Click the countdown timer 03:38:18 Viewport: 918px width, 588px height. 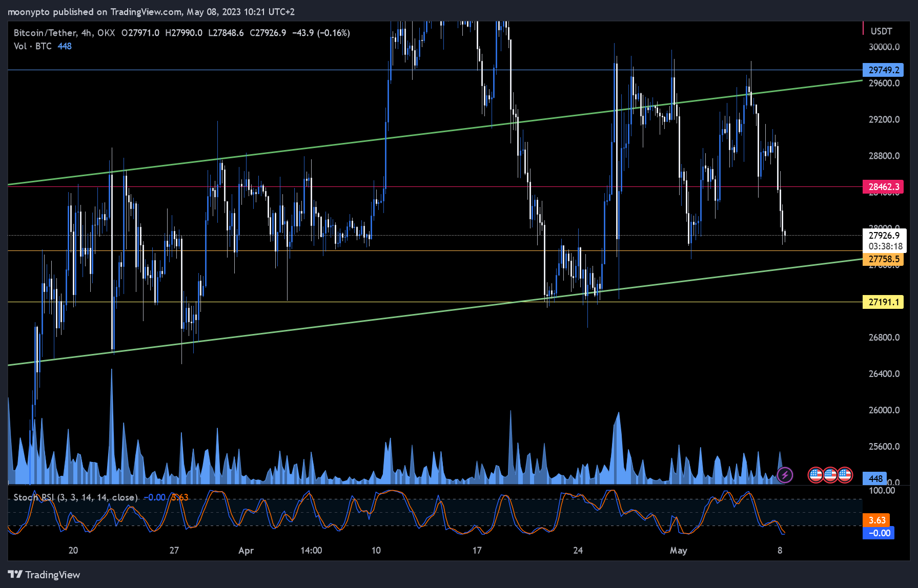tap(885, 246)
